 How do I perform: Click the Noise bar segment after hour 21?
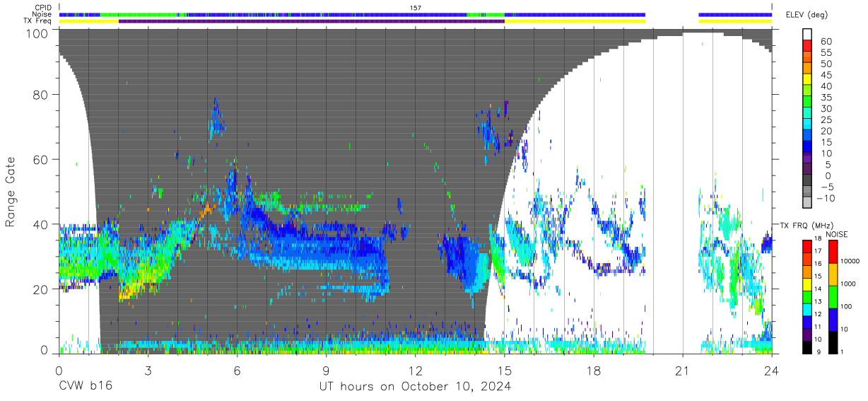[x=735, y=14]
